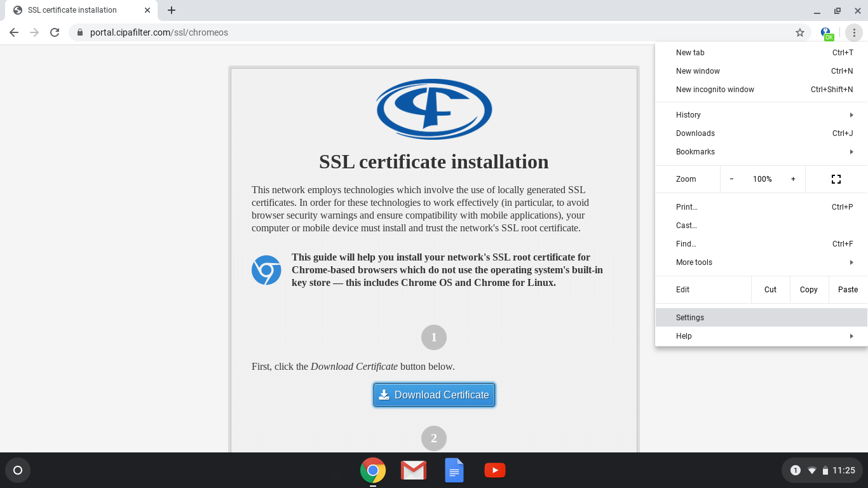The image size is (868, 488).
Task: Launch Google Docs from the shelf
Action: (454, 470)
